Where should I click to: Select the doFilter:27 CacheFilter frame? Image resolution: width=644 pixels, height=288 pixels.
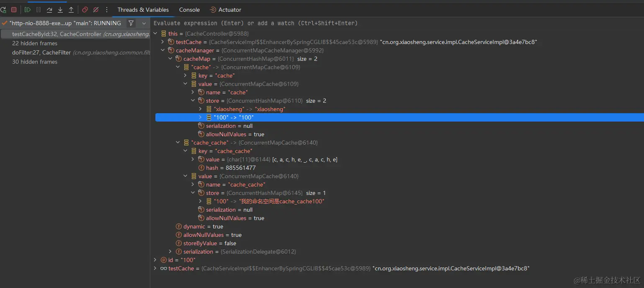click(81, 52)
